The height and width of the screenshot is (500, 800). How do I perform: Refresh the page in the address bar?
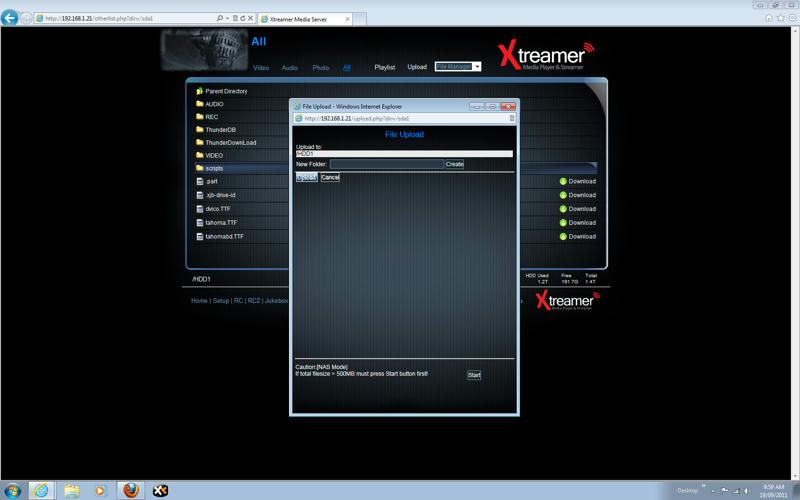tap(243, 18)
